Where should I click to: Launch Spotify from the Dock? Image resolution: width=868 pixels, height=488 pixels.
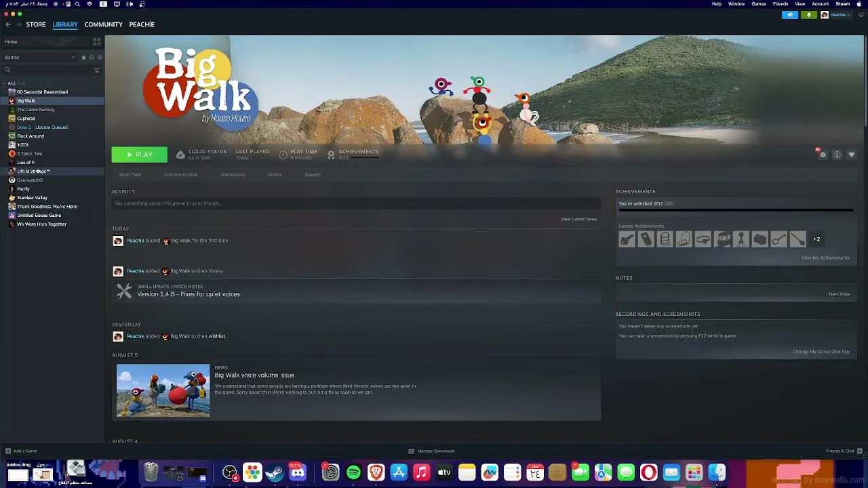pos(353,472)
